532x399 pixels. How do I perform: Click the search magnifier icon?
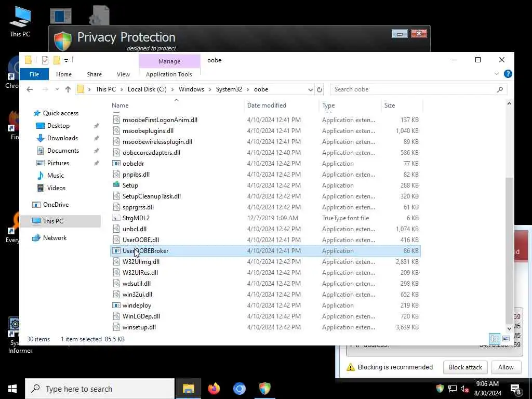click(500, 89)
